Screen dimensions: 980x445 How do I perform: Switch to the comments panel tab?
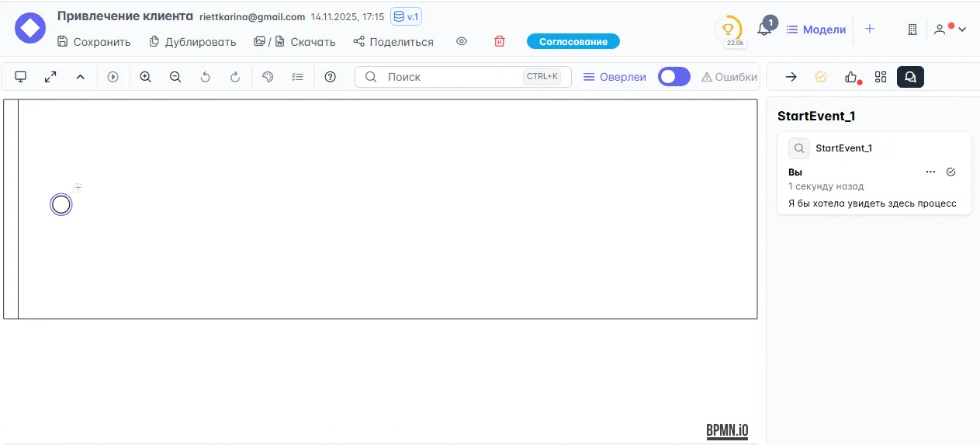tap(910, 77)
